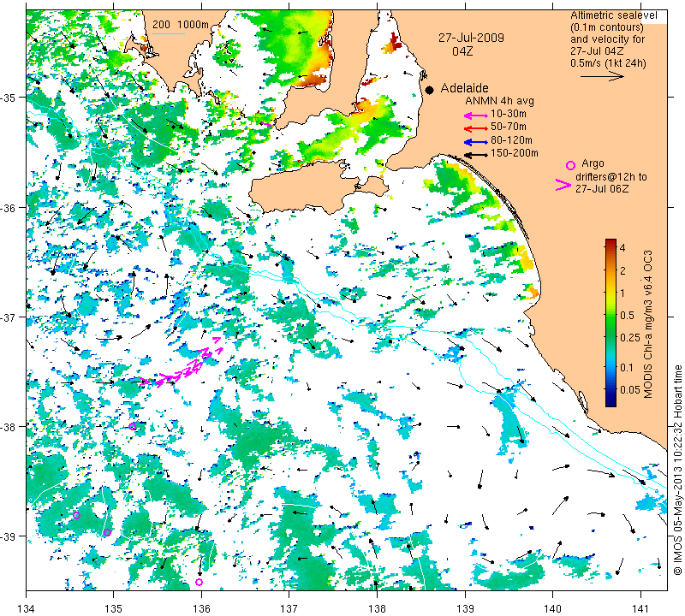Click the colorbar tick label '4'

(x=622, y=248)
